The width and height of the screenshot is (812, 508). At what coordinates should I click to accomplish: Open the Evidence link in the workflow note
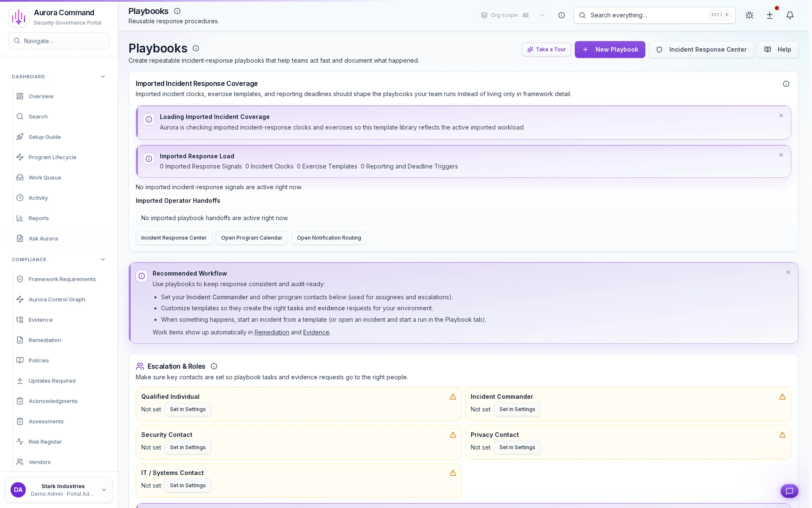(x=316, y=332)
